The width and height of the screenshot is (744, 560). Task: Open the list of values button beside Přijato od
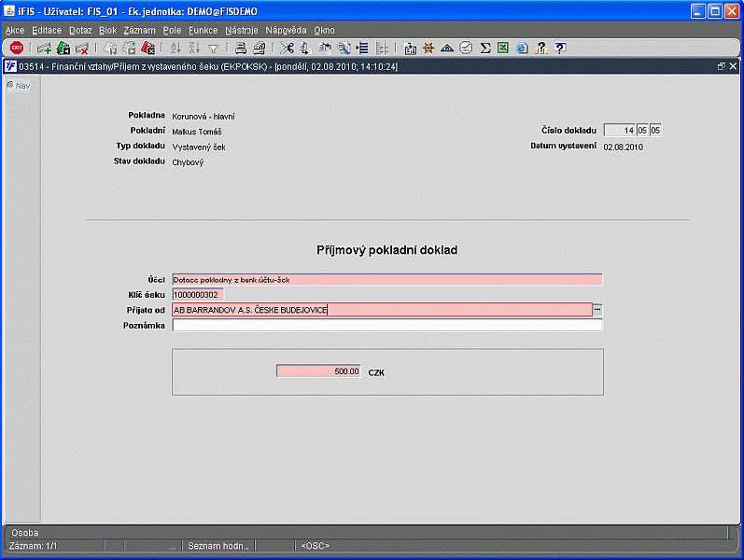click(598, 310)
